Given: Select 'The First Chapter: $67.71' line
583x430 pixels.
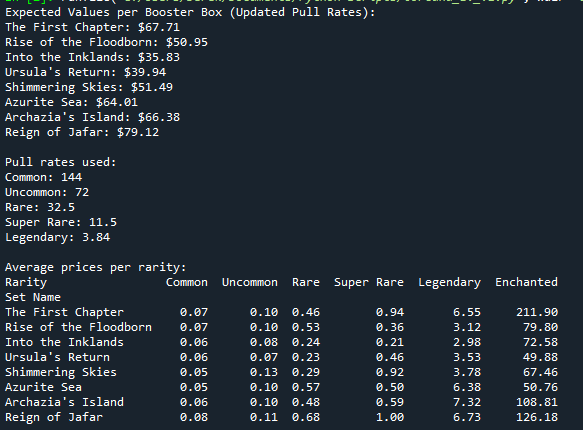Looking at the screenshot, I should pyautogui.click(x=92, y=27).
